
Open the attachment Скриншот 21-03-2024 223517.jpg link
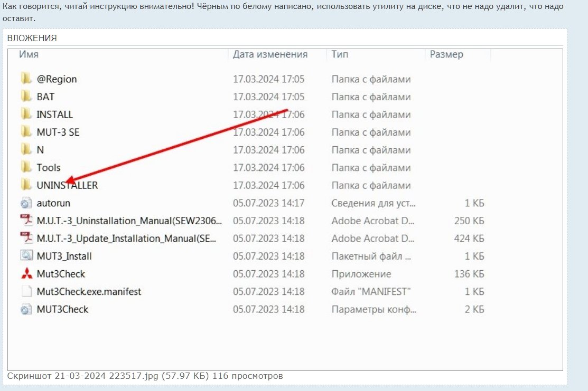pos(82,376)
